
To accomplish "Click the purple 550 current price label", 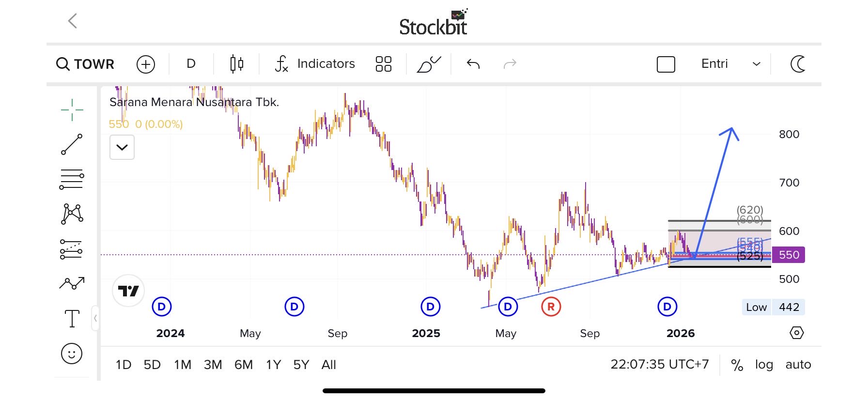I will 789,255.
